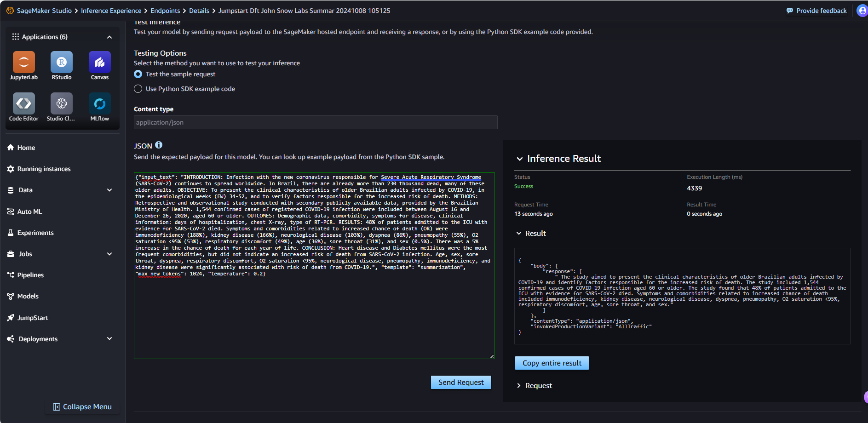Expand the Request subsection
Viewport: 868px width, 423px height.
tap(519, 386)
